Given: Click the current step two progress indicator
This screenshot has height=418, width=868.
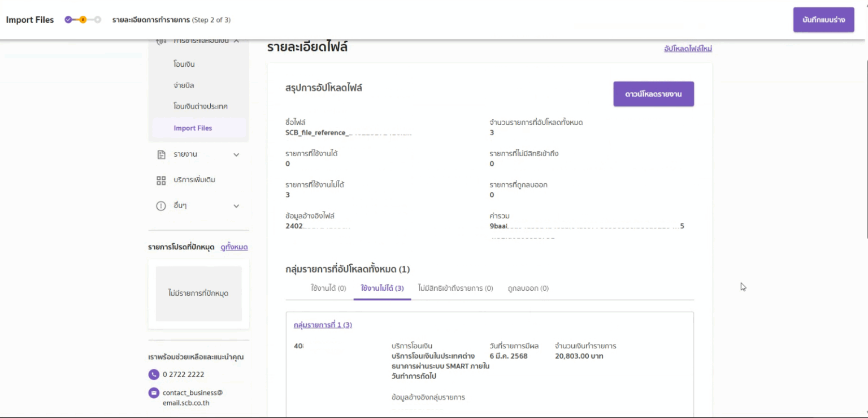Looking at the screenshot, I should click(x=83, y=20).
